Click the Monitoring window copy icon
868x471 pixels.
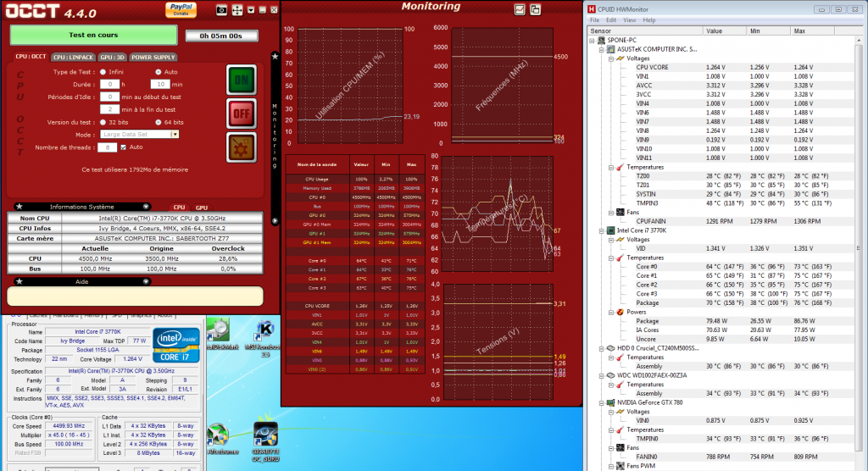(536, 9)
